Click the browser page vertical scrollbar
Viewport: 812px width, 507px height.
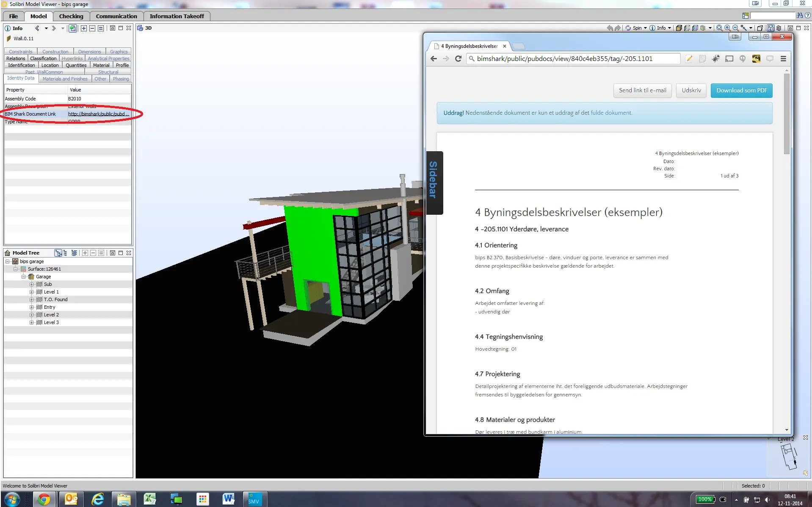click(x=787, y=114)
